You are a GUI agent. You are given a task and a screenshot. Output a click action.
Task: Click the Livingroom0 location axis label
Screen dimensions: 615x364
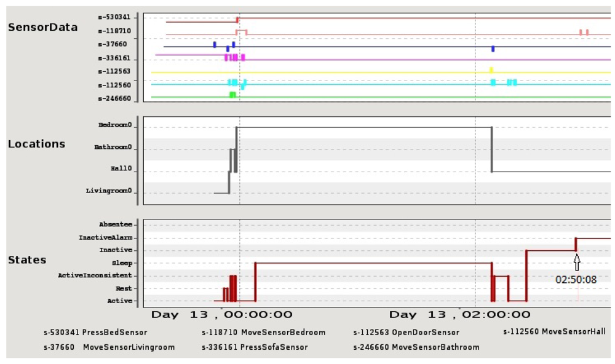tap(109, 191)
